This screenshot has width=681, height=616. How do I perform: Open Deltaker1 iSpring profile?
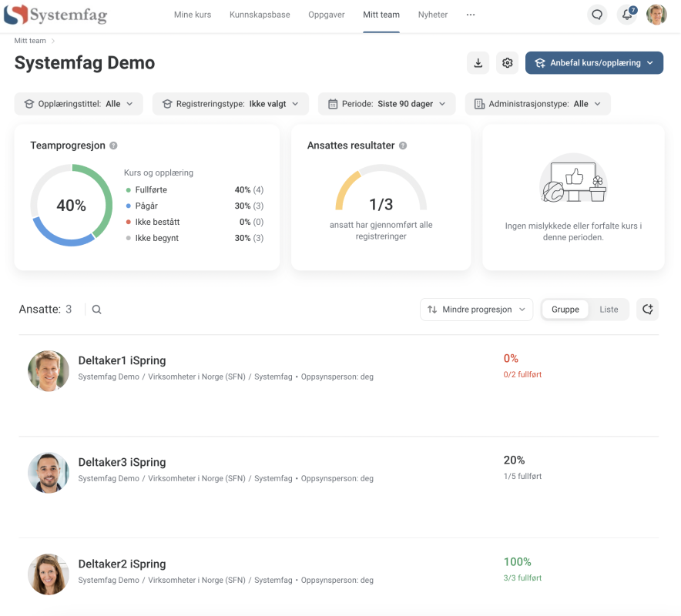click(x=122, y=360)
